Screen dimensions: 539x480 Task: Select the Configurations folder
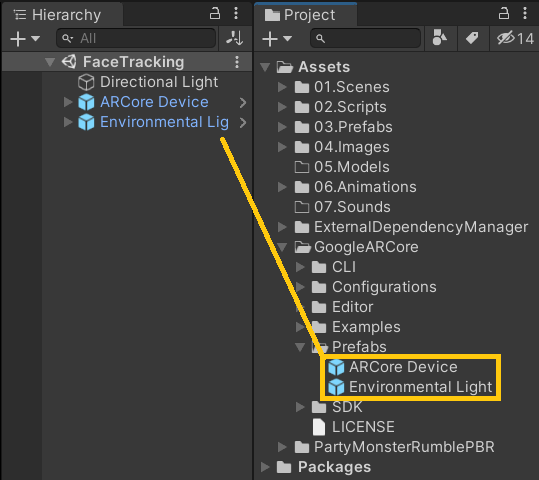(x=384, y=287)
